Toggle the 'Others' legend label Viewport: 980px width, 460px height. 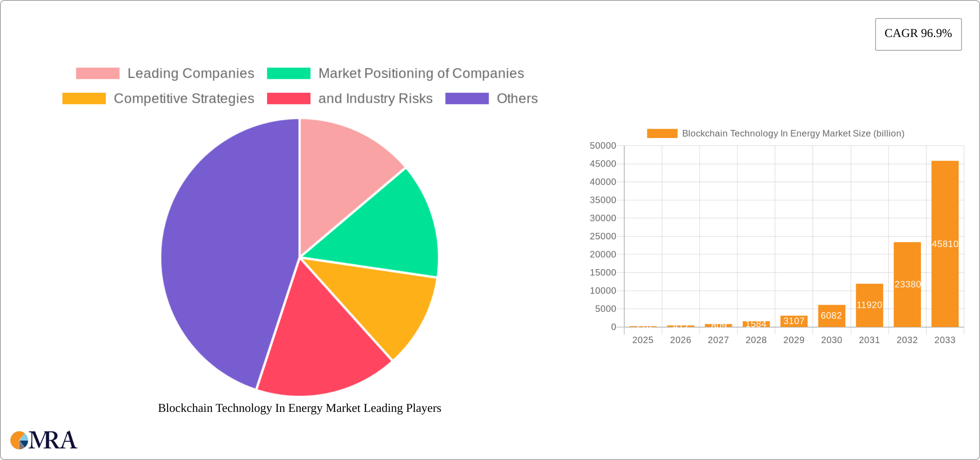pos(517,98)
